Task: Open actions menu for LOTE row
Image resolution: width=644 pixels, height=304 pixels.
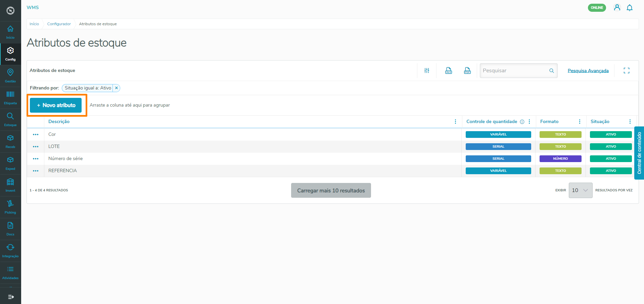Action: tap(36, 147)
